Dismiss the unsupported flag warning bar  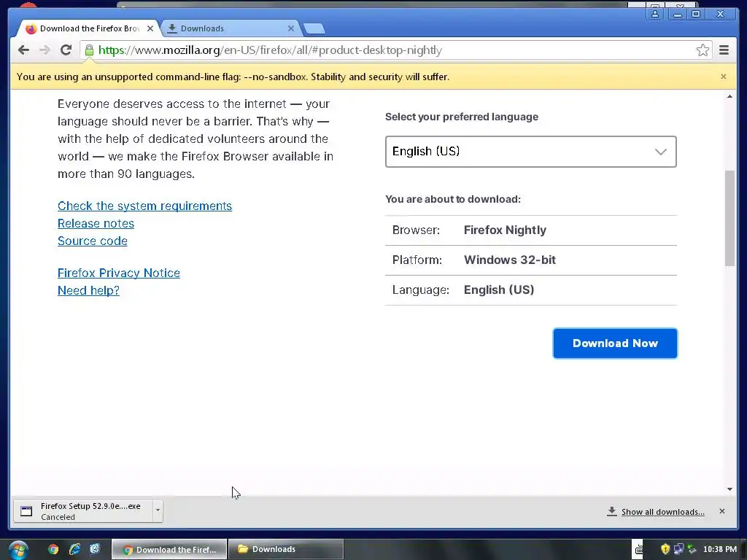(x=723, y=77)
